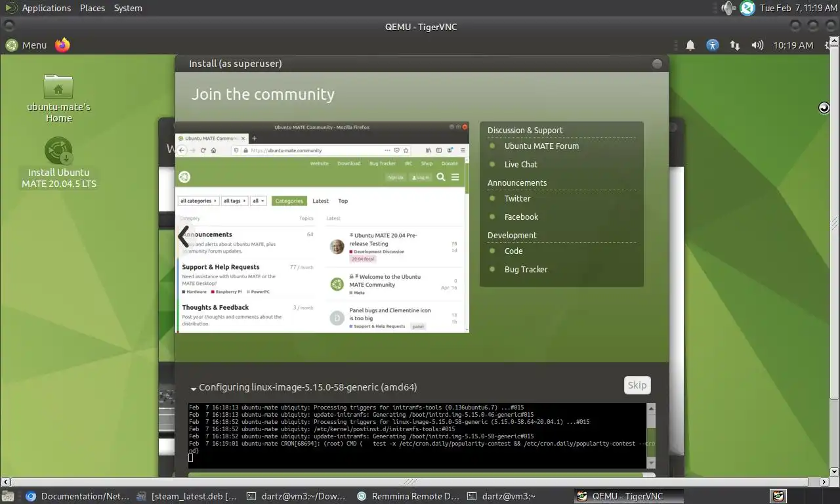Open guest accessibility indicator icon
This screenshot has height=504, width=840.
pos(713,45)
